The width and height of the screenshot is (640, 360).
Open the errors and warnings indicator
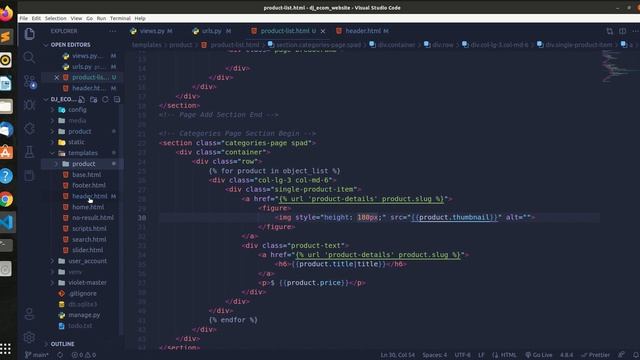pos(84,355)
